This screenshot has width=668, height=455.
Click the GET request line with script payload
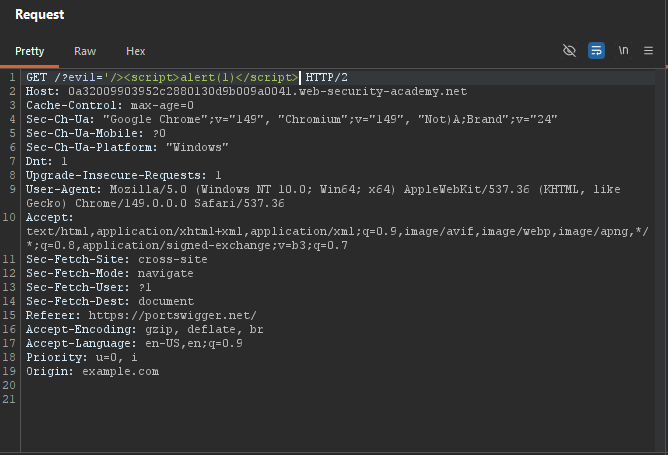click(x=187, y=78)
